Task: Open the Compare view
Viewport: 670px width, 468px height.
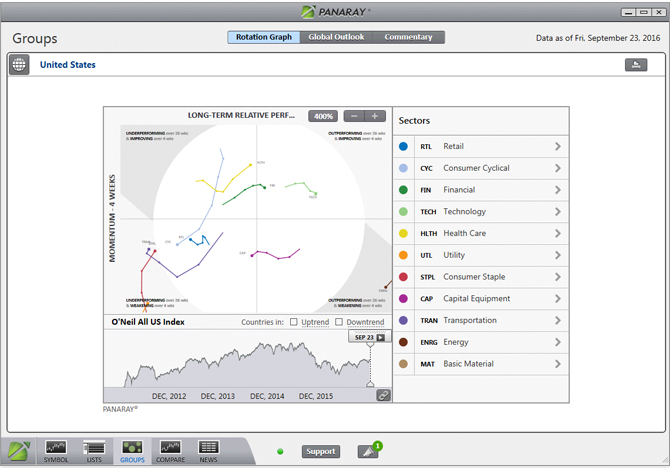Action: pyautogui.click(x=170, y=452)
